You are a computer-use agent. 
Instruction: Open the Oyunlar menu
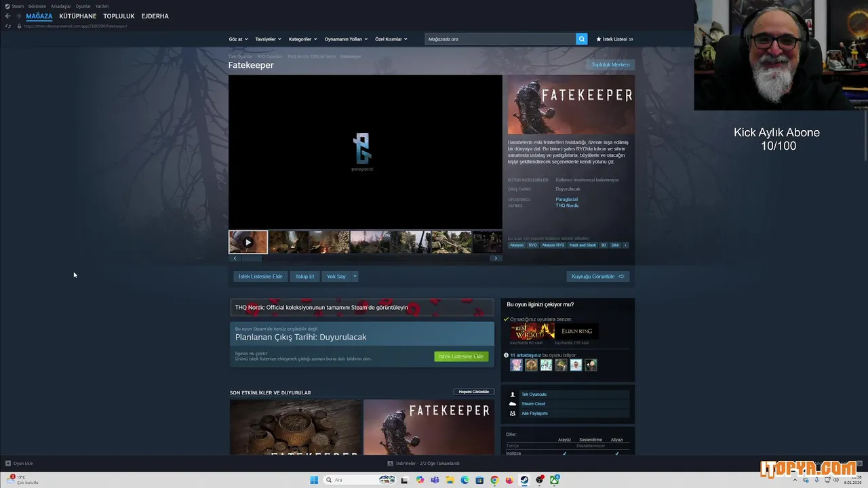(83, 6)
